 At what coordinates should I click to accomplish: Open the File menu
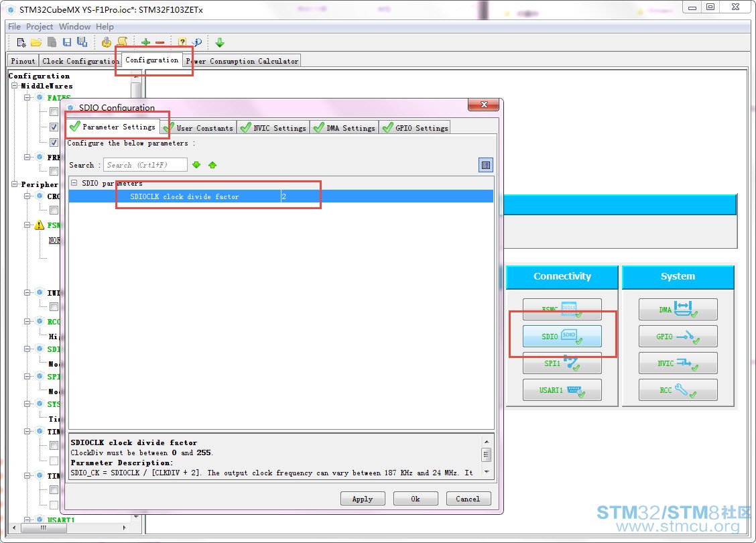(14, 27)
